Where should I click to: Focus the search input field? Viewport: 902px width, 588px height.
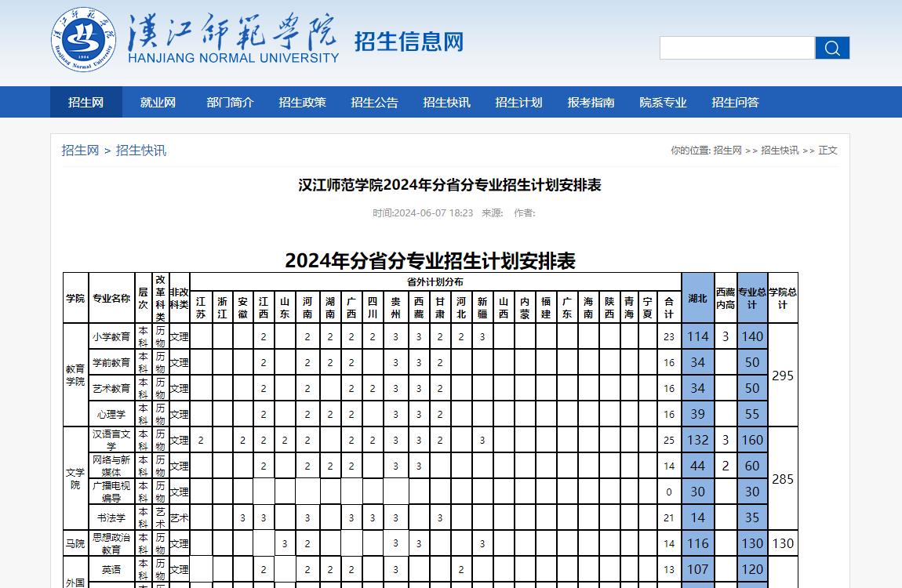(x=737, y=48)
